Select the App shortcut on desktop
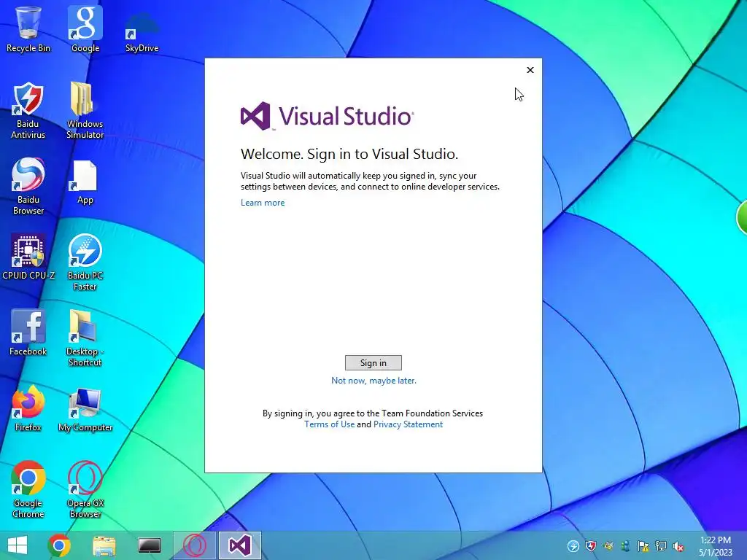 click(x=85, y=183)
